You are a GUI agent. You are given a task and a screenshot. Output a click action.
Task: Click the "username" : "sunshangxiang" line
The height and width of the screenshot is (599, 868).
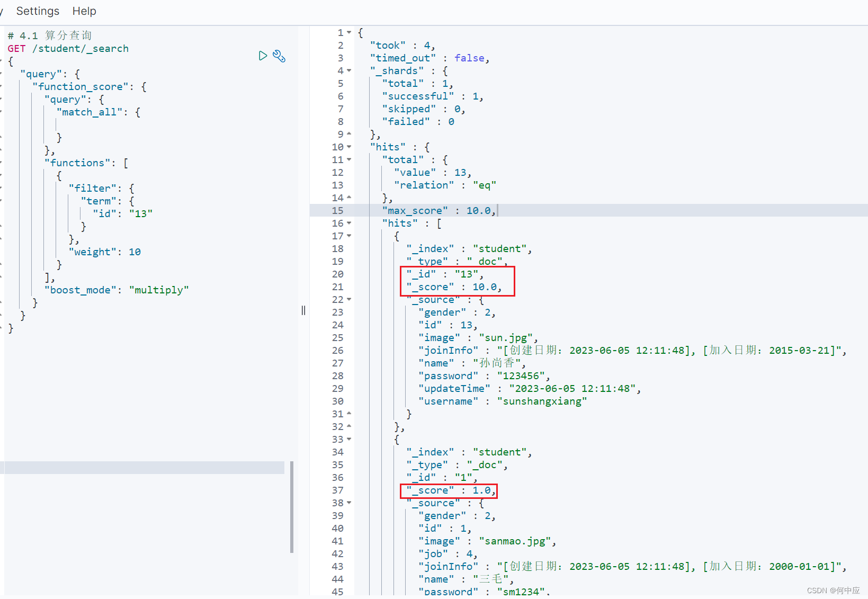503,401
